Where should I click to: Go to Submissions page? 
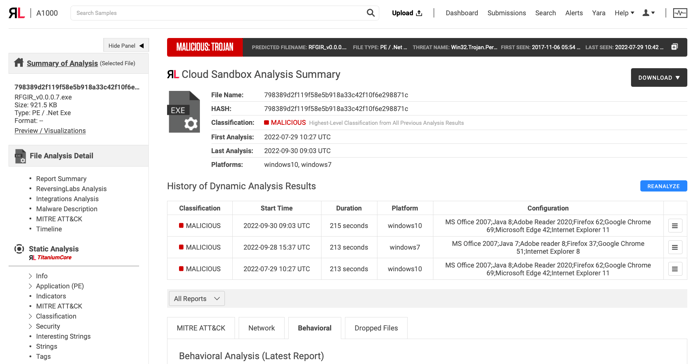[x=507, y=13]
